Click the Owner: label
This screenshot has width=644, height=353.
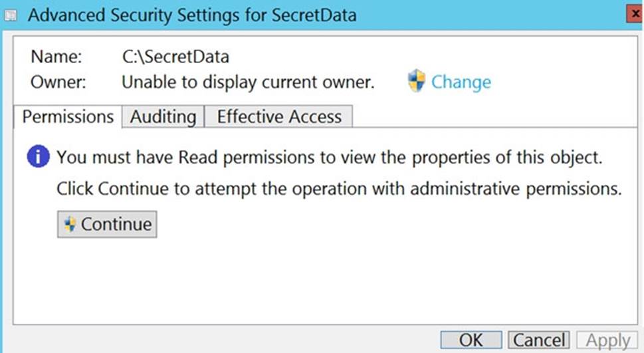point(58,82)
